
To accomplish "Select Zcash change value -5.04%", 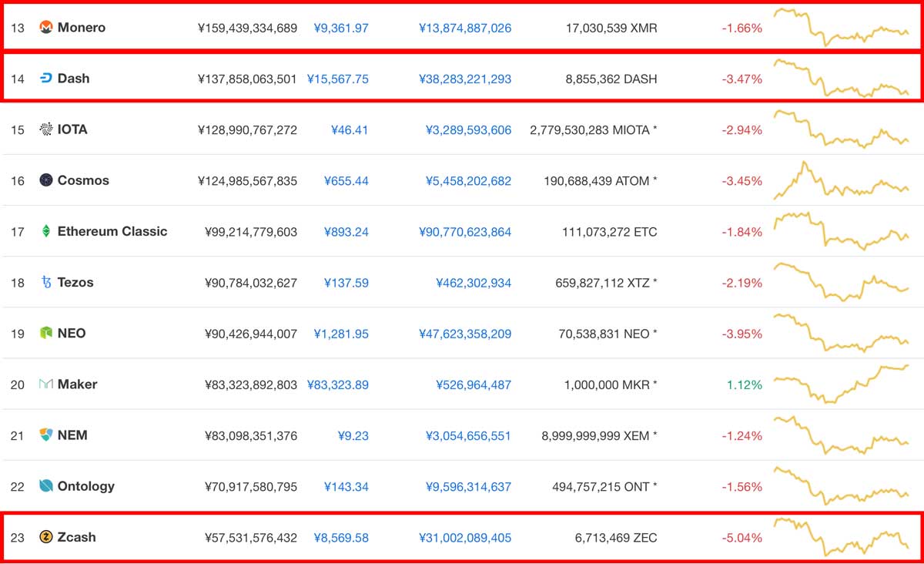I will [742, 538].
